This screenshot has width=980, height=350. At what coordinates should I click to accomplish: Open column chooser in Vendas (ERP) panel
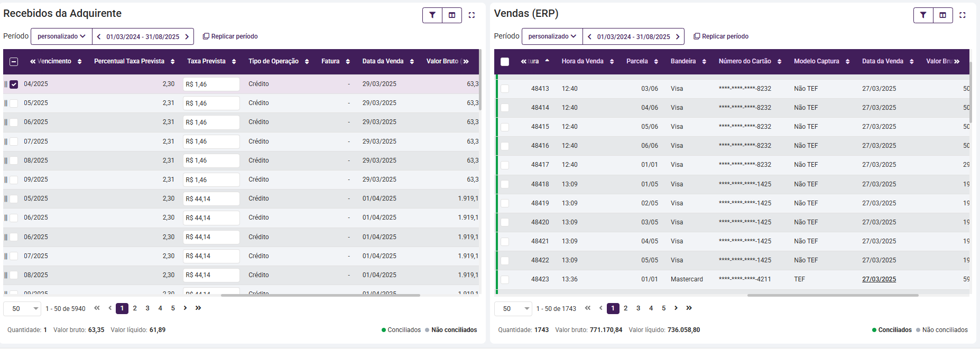coord(942,15)
